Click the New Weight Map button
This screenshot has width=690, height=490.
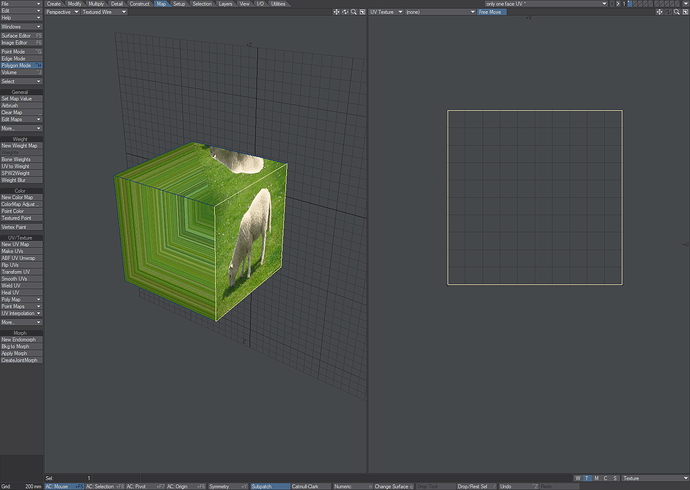point(21,146)
